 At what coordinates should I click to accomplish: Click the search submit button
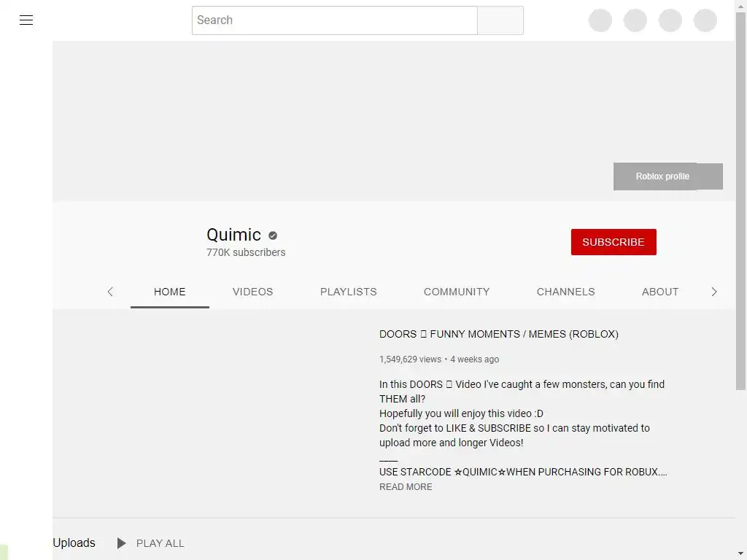[500, 20]
